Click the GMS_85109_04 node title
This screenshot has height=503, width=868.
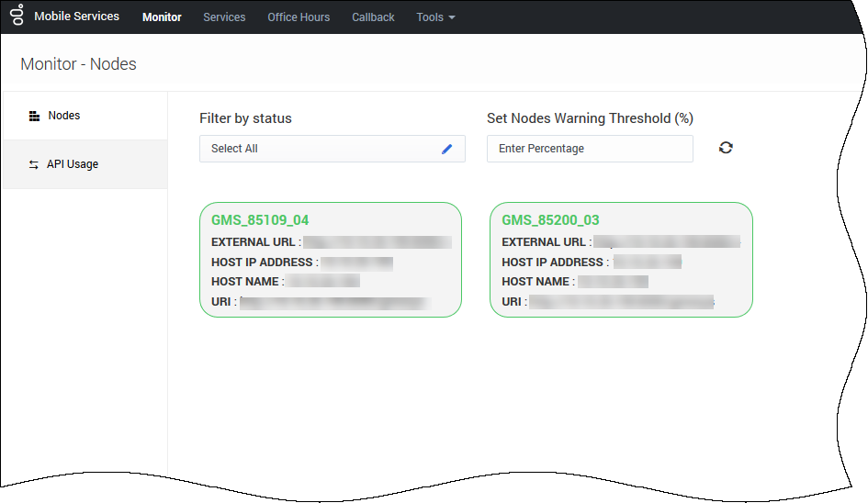click(x=260, y=220)
